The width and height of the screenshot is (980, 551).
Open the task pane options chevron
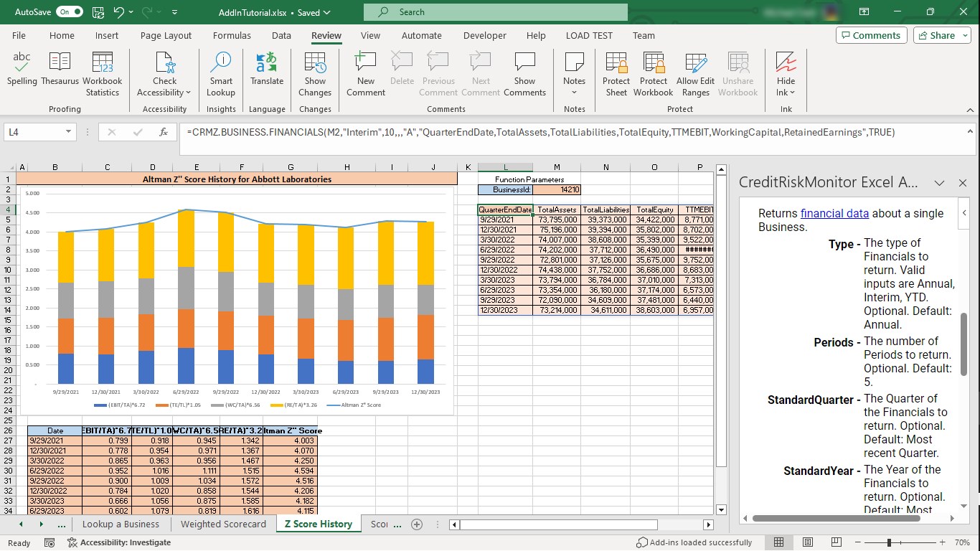click(939, 183)
